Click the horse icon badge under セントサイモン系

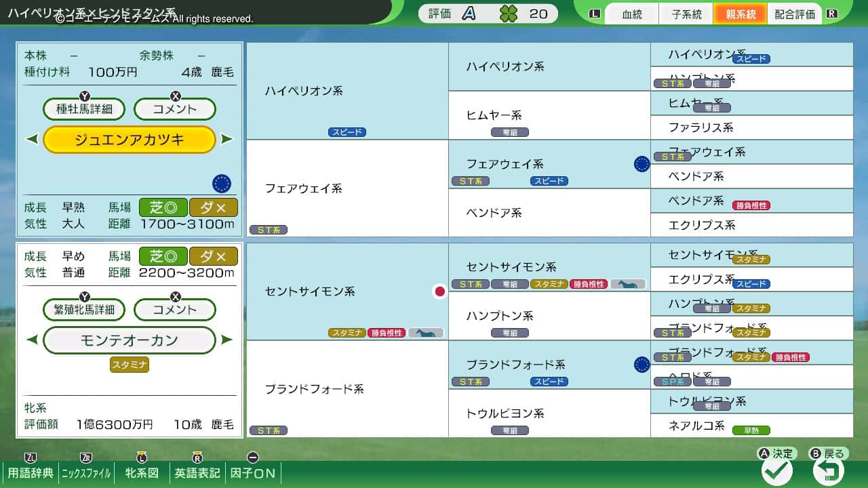425,333
